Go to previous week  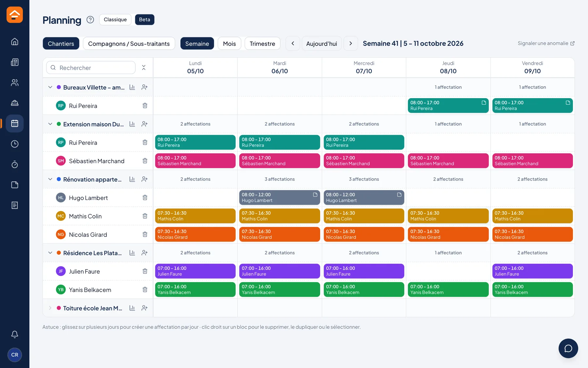point(293,44)
